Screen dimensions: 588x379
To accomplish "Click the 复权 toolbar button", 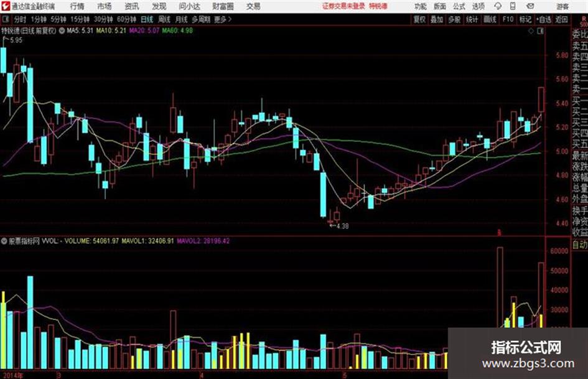I will click(419, 19).
